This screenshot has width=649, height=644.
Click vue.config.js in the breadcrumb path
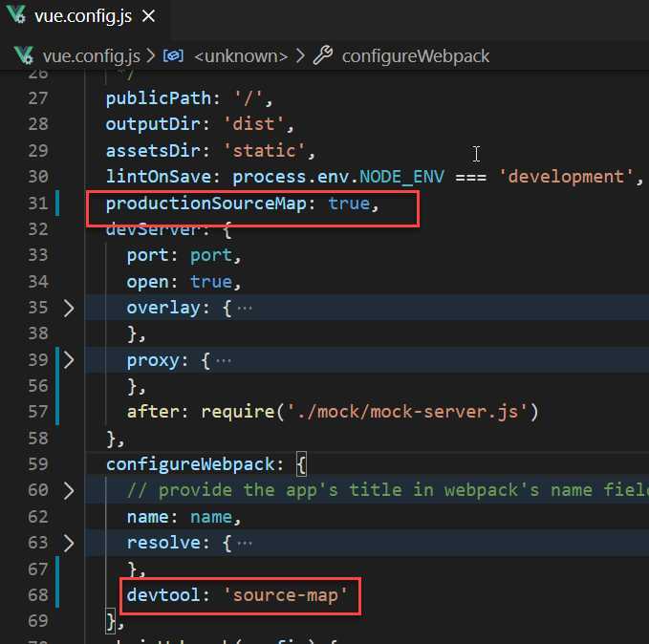pyautogui.click(x=91, y=55)
